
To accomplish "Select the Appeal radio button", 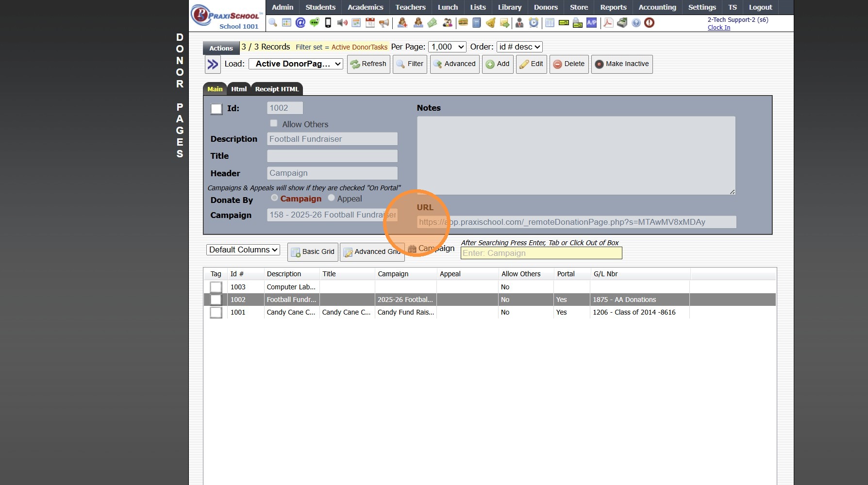I will (x=332, y=198).
